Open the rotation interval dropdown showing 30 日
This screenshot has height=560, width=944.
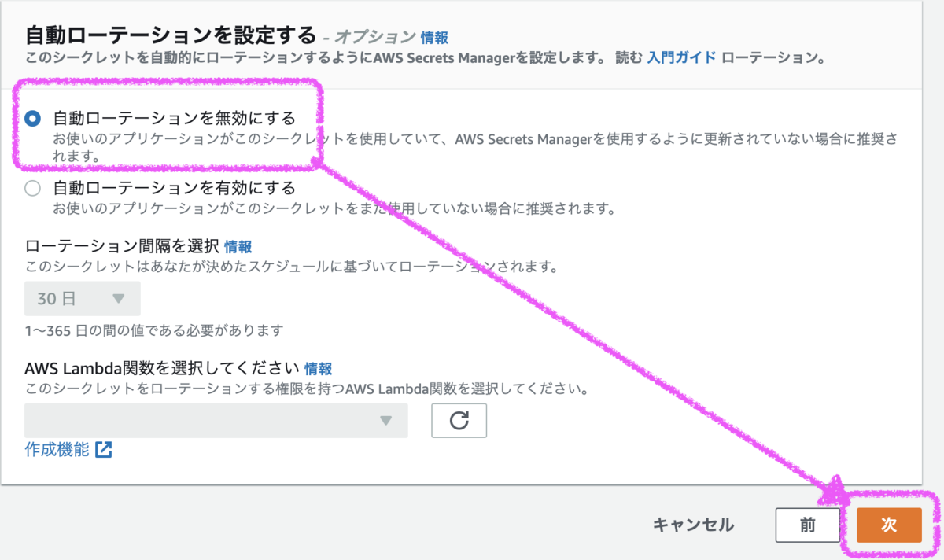(83, 298)
